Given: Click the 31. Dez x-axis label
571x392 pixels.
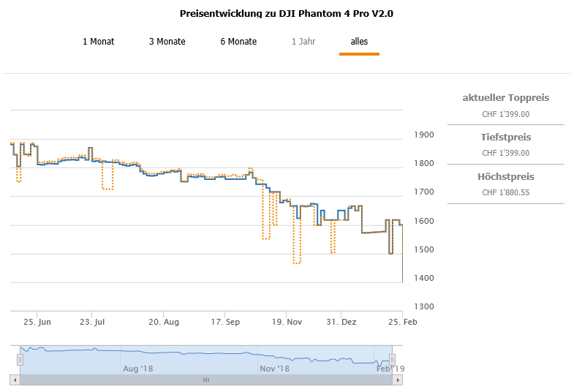Looking at the screenshot, I should pos(341,322).
